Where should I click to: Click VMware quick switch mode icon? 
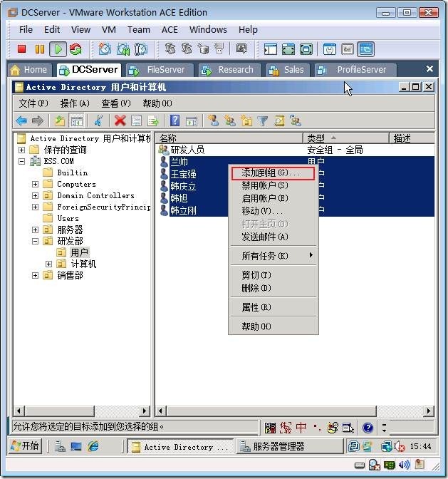pos(306,49)
